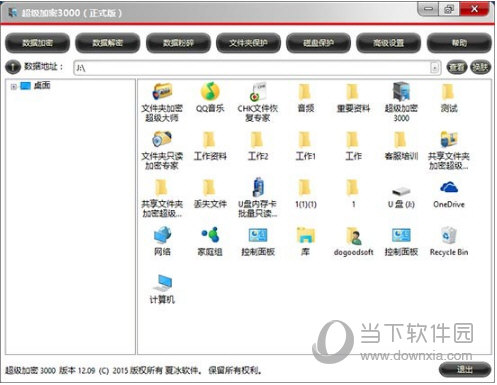Click the 退出 button

(464, 370)
